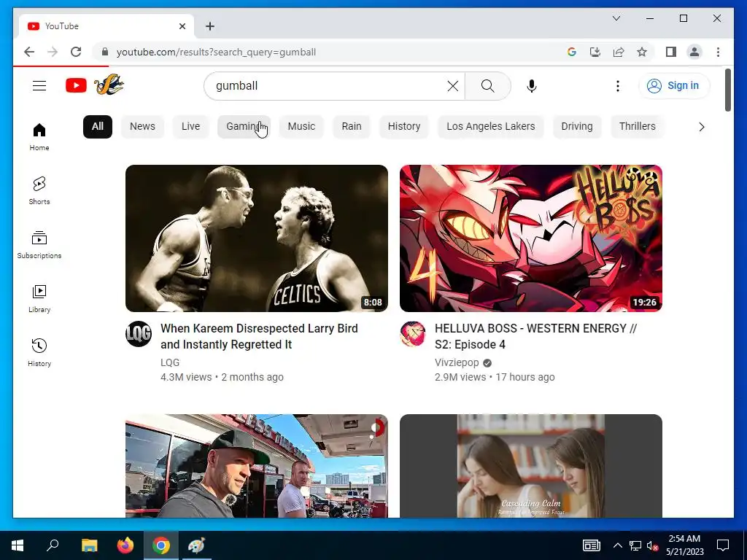The image size is (747, 560).
Task: Open the LQG channel avatar
Action: pyautogui.click(x=139, y=334)
